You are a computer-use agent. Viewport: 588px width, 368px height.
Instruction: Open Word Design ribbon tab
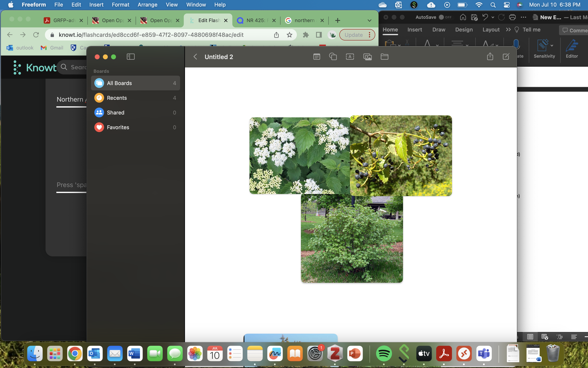tap(464, 30)
